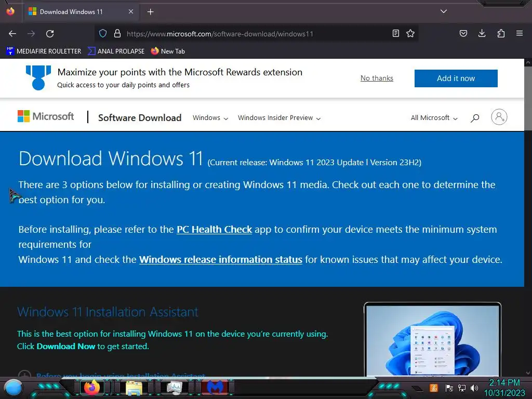The width and height of the screenshot is (532, 399).
Task: Open the Software Download link
Action: 139,118
